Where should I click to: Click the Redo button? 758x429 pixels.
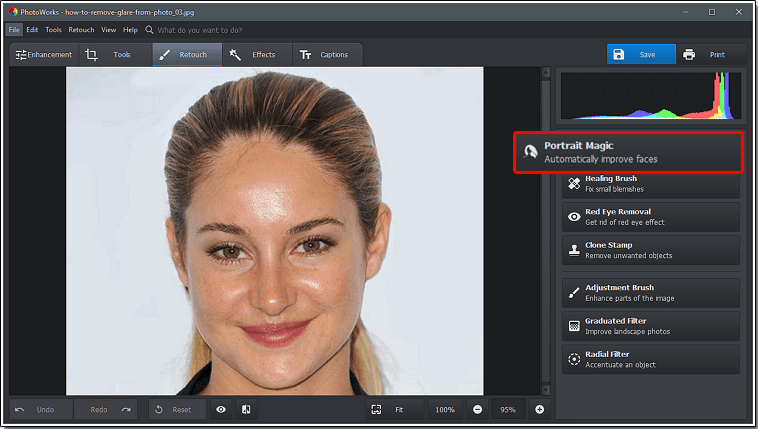(x=106, y=410)
